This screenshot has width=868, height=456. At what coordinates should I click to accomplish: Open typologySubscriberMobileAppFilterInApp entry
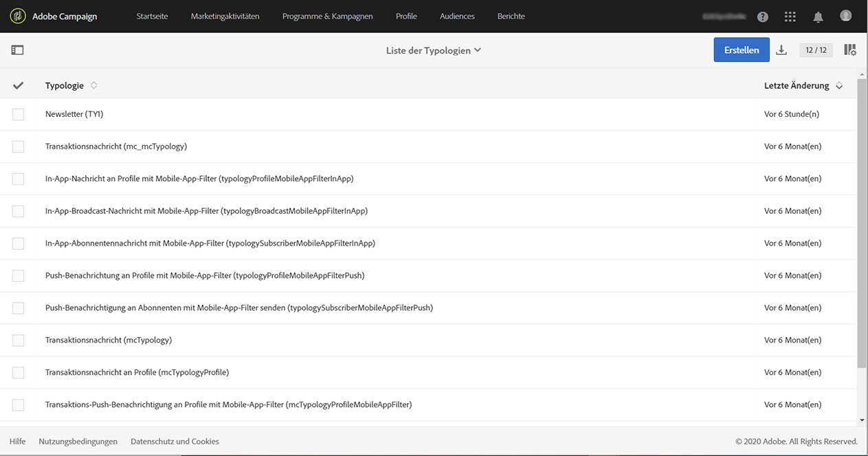[210, 243]
